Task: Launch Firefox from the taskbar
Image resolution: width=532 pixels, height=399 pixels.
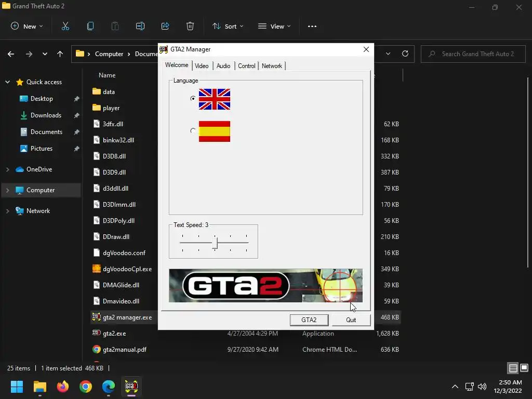Action: pos(63,387)
